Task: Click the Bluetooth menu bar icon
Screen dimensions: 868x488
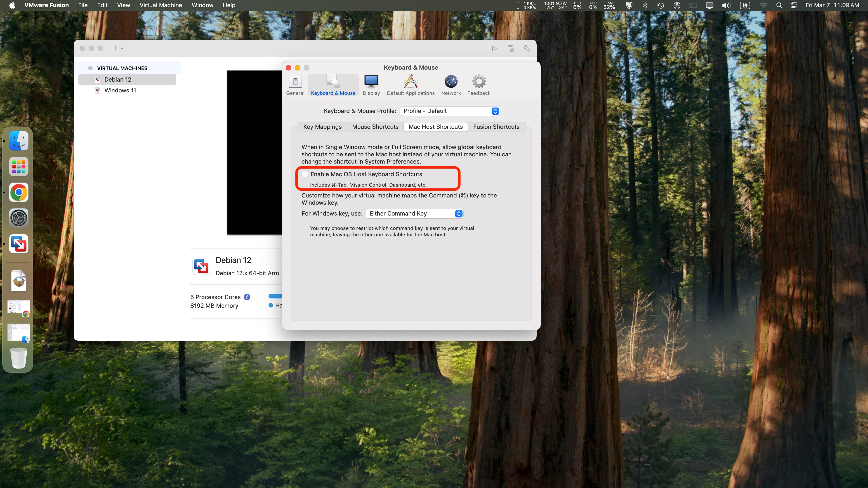Action: tap(645, 5)
